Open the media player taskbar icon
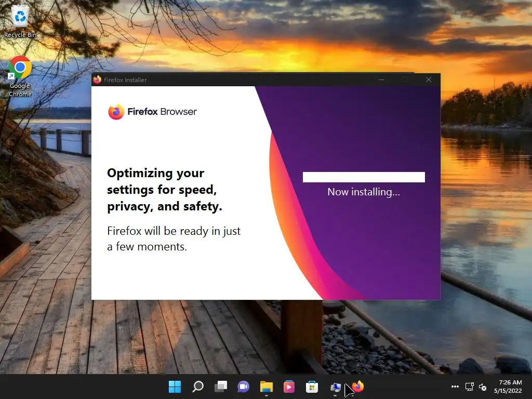 click(289, 387)
